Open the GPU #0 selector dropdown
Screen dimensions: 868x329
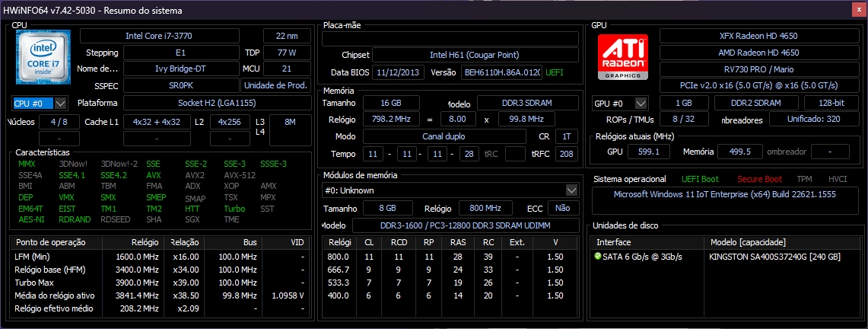click(641, 103)
